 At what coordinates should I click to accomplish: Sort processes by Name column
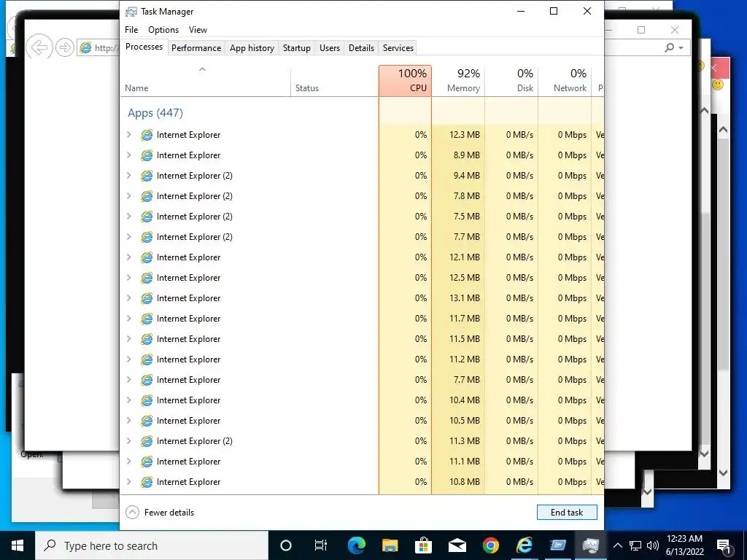click(x=205, y=81)
